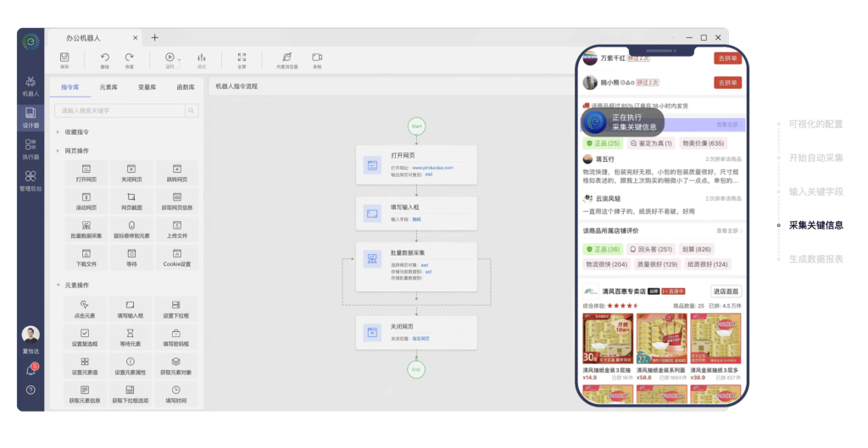
Task: Click the www.pinduoduo.com link in 打开网页 node
Action: click(432, 168)
